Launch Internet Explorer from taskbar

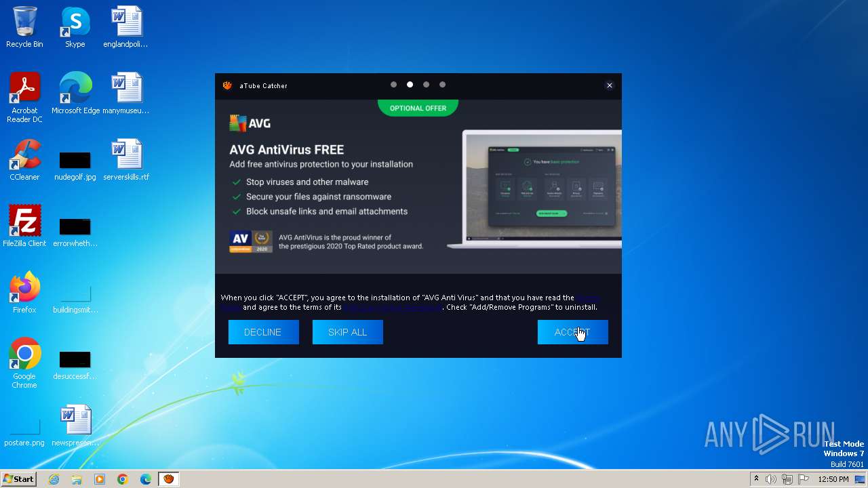(54, 479)
